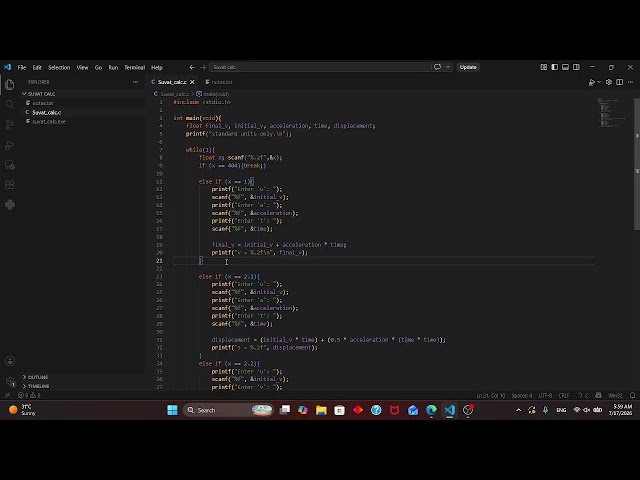The width and height of the screenshot is (640, 480).
Task: Open the editor more actions ellipsis
Action: 631,82
